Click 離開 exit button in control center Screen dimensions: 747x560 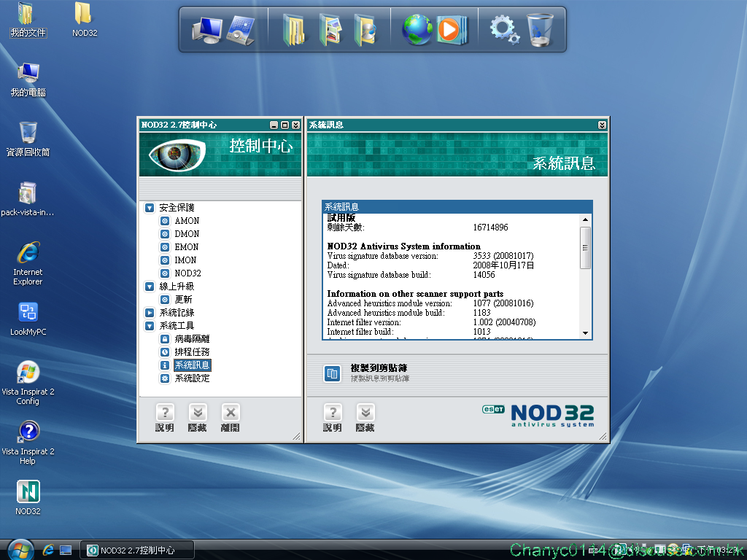(x=230, y=418)
